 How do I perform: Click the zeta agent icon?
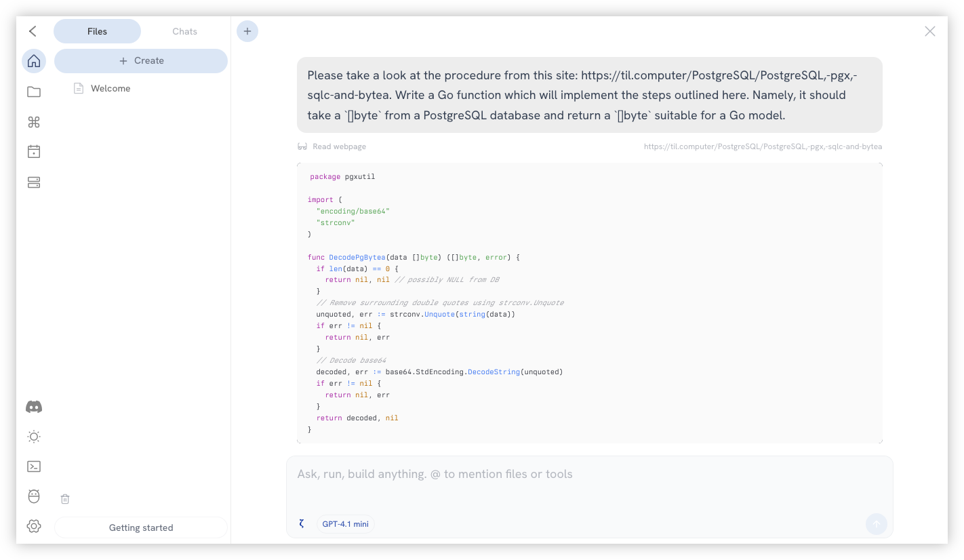coord(302,524)
